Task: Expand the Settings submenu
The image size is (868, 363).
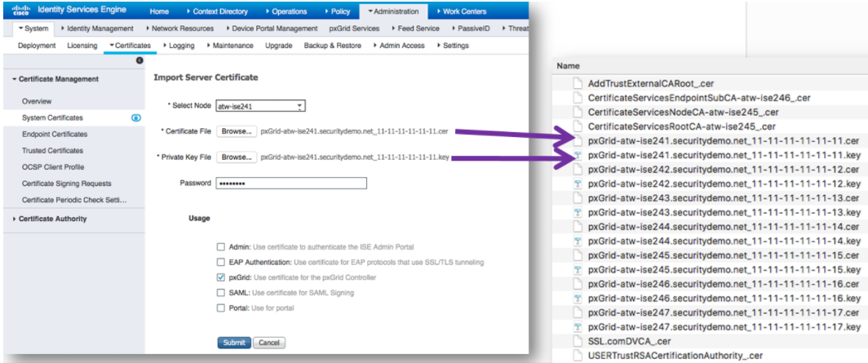Action: pyautogui.click(x=453, y=46)
